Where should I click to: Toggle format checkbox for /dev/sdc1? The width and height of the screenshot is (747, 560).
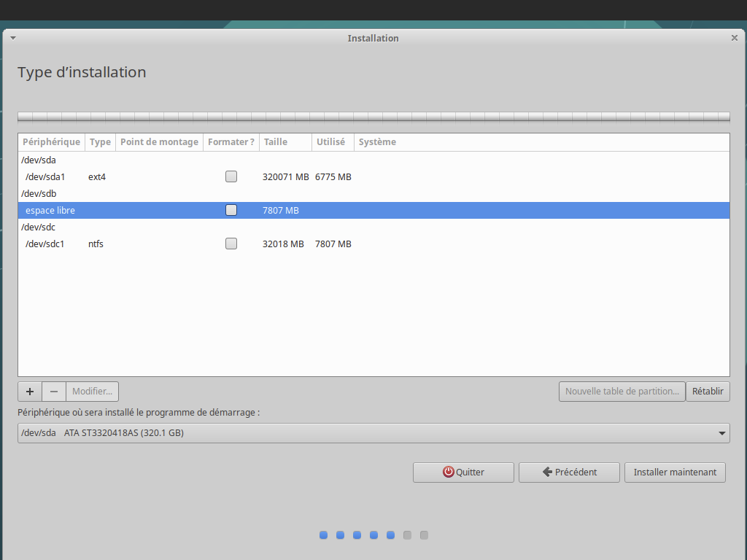click(231, 244)
